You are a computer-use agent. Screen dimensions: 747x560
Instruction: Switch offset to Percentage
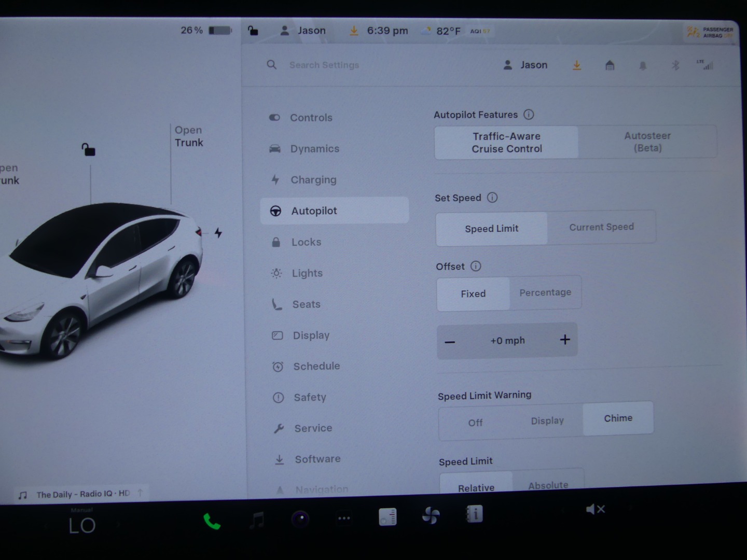545,293
